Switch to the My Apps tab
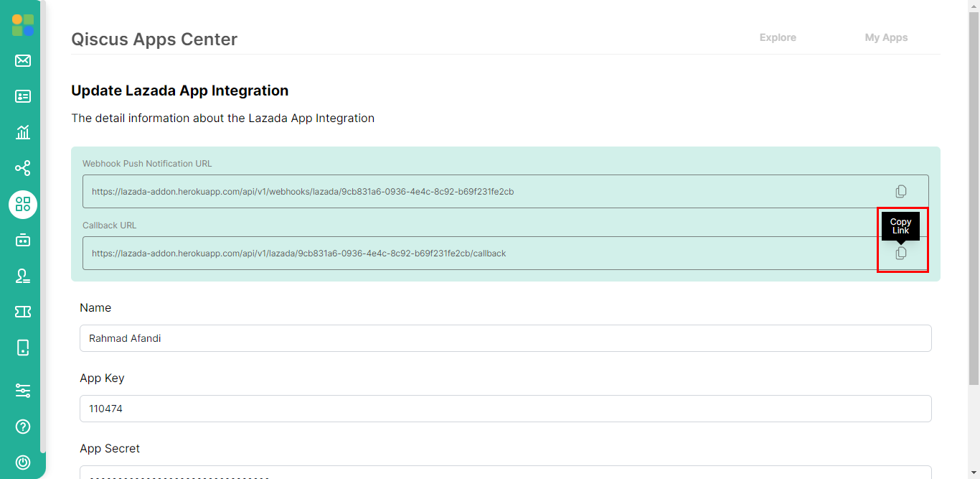This screenshot has width=980, height=479. [x=886, y=37]
